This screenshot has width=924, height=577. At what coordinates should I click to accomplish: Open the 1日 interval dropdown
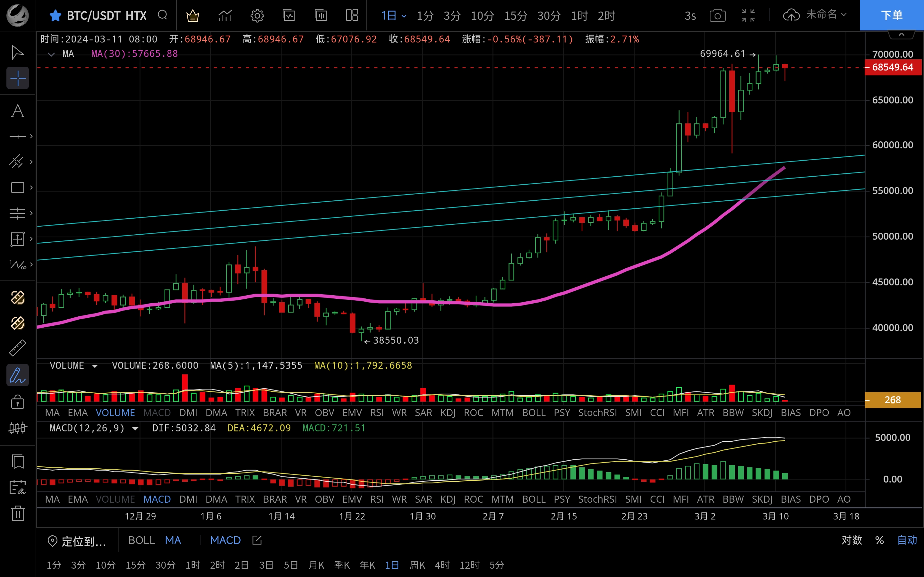[393, 15]
